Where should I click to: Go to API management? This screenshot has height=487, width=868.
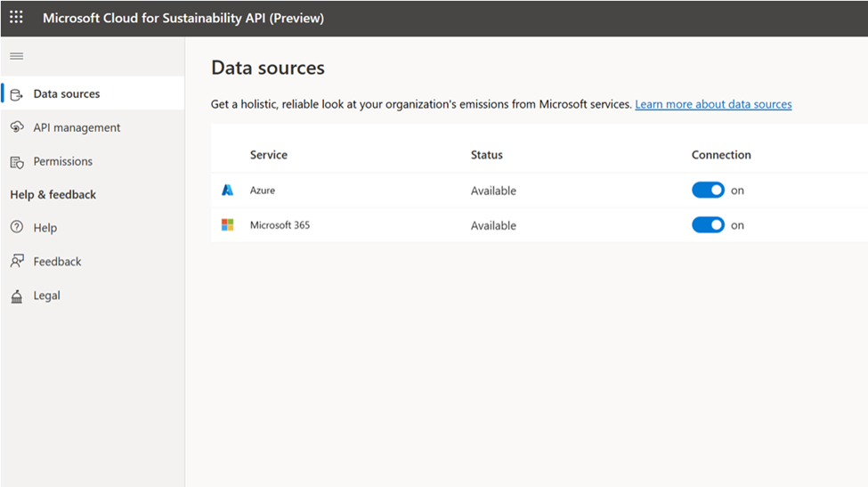click(x=93, y=127)
